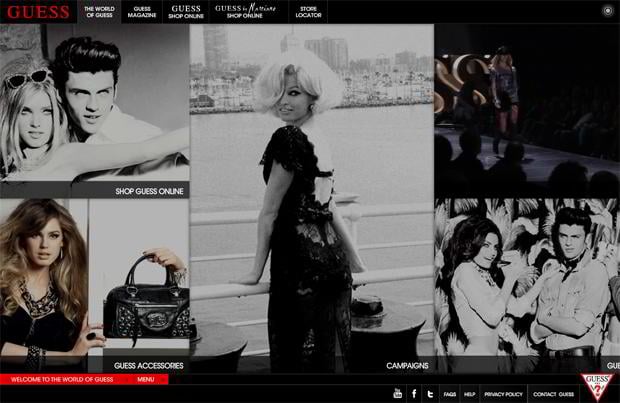
Task: Open the YouTube social icon
Action: [x=397, y=394]
